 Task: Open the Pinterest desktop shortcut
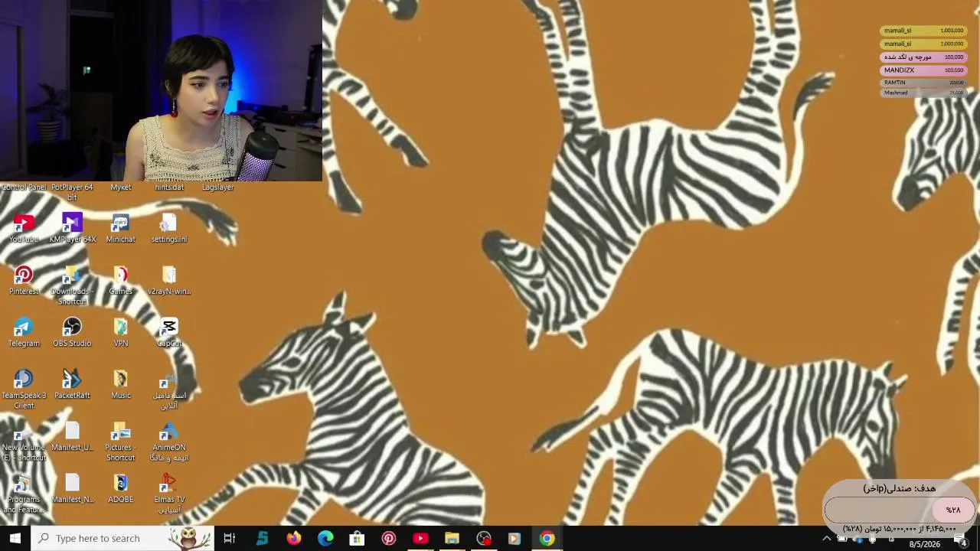click(x=24, y=281)
